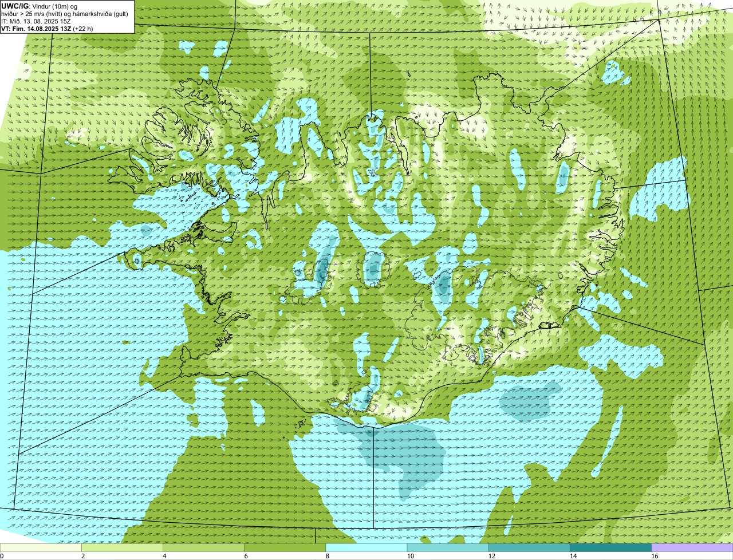The height and width of the screenshot is (560, 733).
Task: Click the lavender segment above 16 m/s
Action: [x=692, y=548]
